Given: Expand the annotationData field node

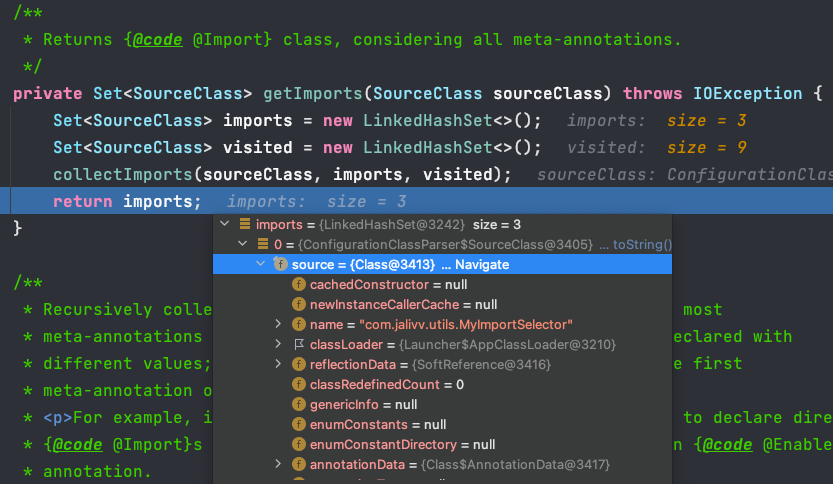Looking at the screenshot, I should point(278,464).
